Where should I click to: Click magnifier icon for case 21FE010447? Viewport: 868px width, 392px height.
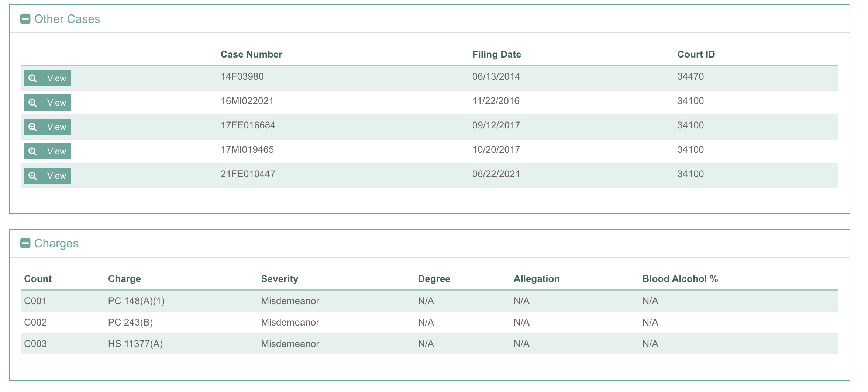(x=33, y=176)
